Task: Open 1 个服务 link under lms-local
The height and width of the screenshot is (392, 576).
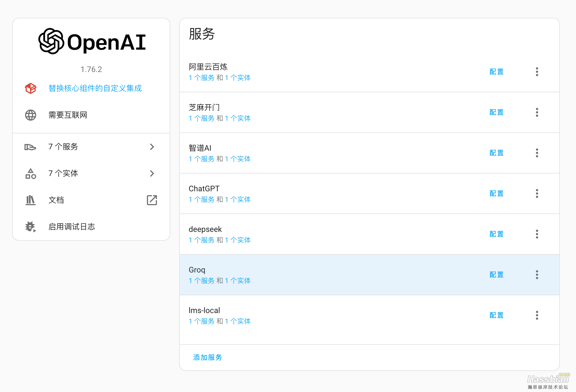Action: point(202,321)
